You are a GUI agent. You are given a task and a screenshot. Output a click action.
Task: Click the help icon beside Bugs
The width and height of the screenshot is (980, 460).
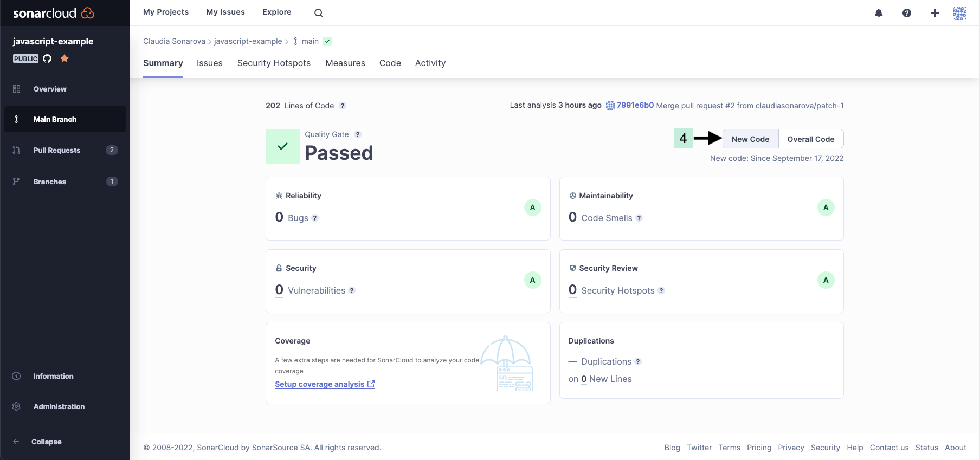(315, 218)
